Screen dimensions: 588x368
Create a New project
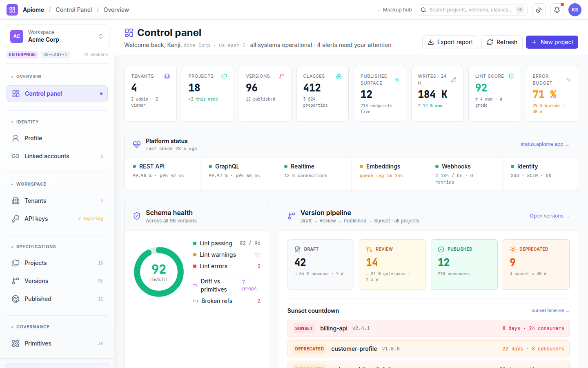click(x=552, y=42)
